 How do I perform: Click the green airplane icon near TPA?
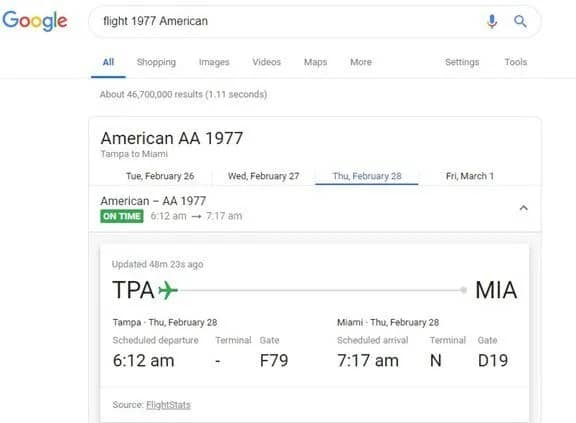pos(168,290)
